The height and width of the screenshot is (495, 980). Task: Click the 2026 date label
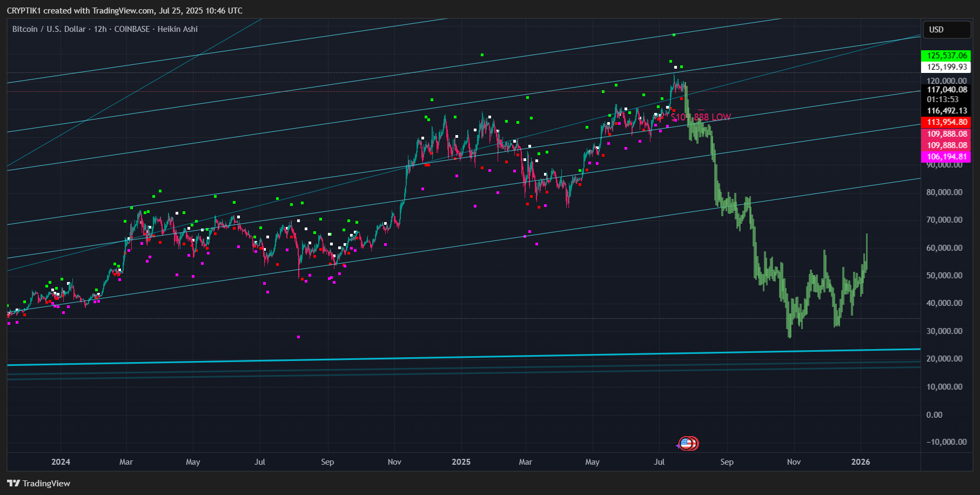click(x=861, y=461)
